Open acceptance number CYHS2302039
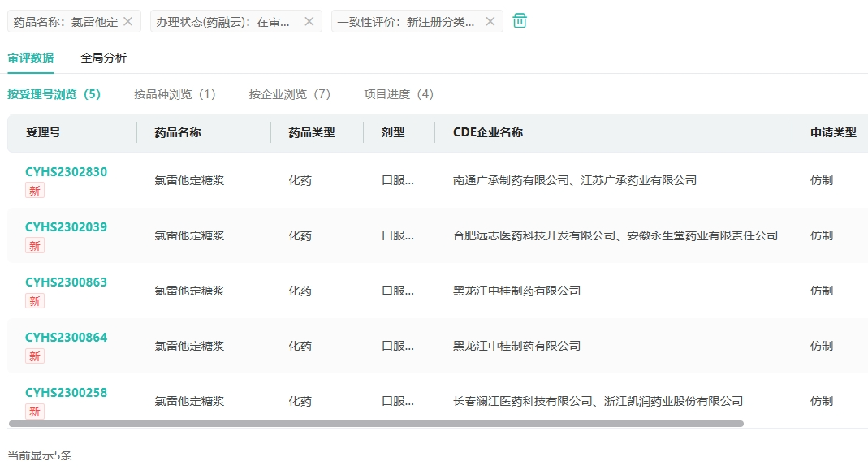 click(x=66, y=227)
